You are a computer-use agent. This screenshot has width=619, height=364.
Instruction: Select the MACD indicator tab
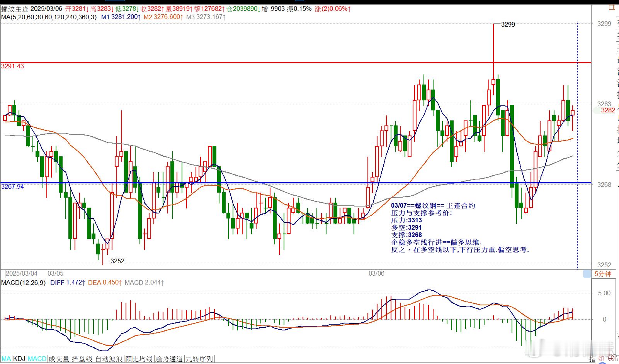[37, 359]
